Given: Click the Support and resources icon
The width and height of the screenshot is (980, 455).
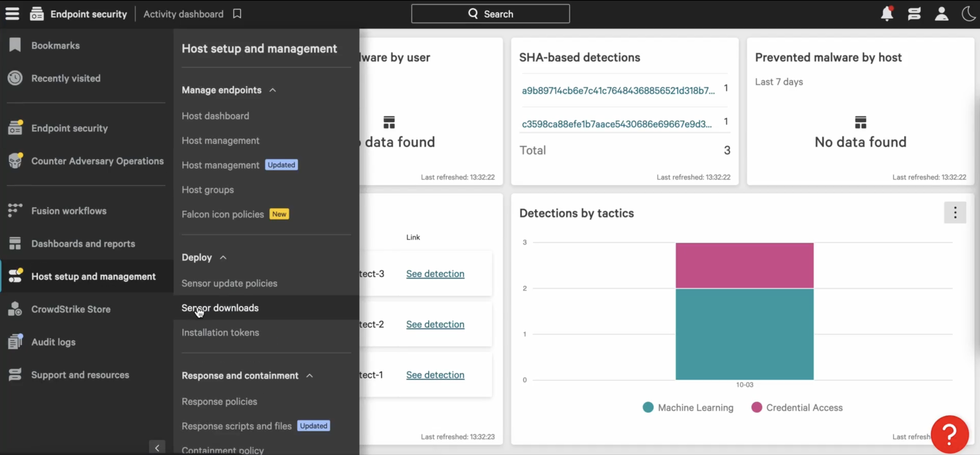Looking at the screenshot, I should (x=15, y=374).
